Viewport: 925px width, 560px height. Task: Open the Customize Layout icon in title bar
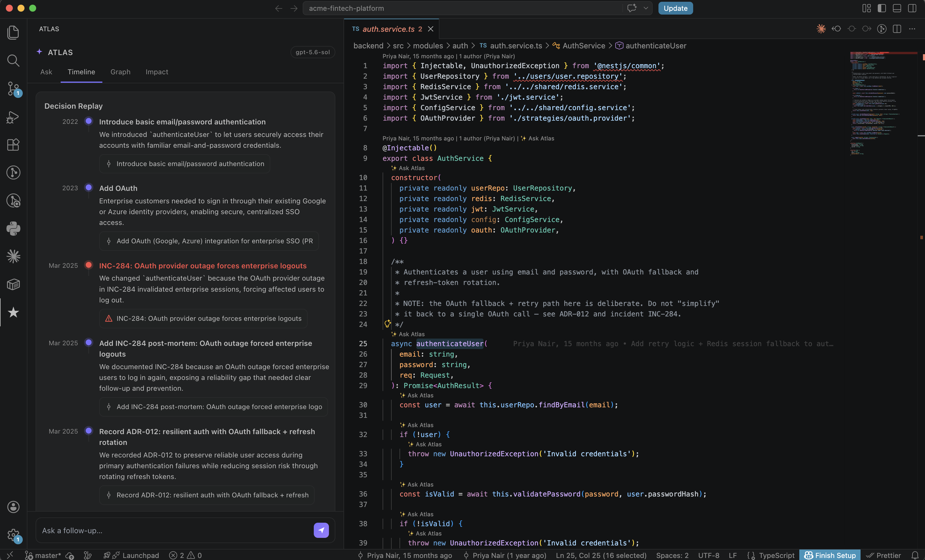tap(866, 8)
